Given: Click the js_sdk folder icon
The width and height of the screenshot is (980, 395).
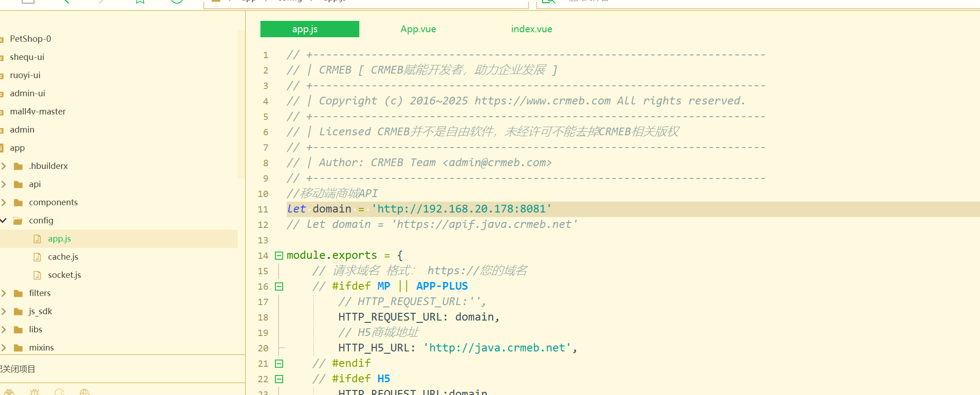Looking at the screenshot, I should pyautogui.click(x=18, y=311).
